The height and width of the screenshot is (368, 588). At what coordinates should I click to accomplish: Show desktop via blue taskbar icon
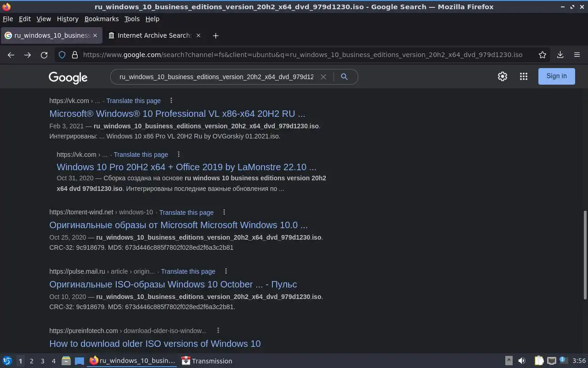click(x=79, y=361)
